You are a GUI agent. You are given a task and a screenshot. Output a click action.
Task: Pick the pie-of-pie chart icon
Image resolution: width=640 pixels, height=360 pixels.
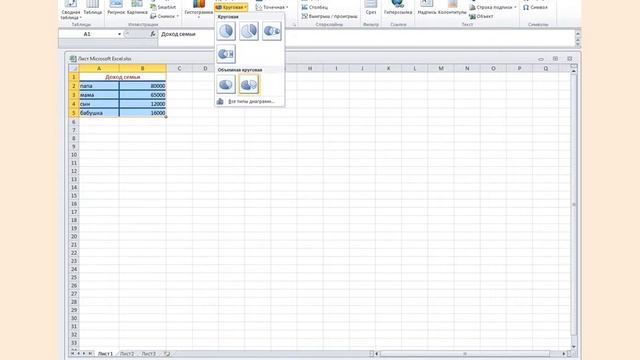271,31
